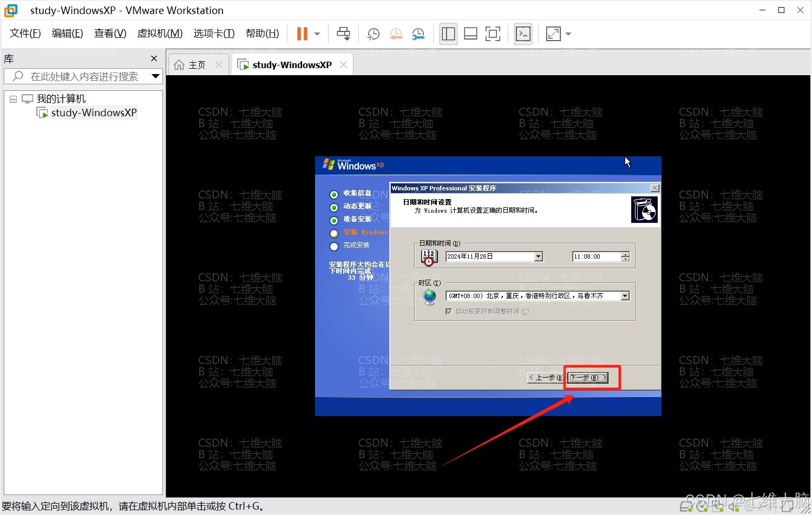Decrease time with spinner down arrow
The width and height of the screenshot is (812, 515).
point(625,259)
